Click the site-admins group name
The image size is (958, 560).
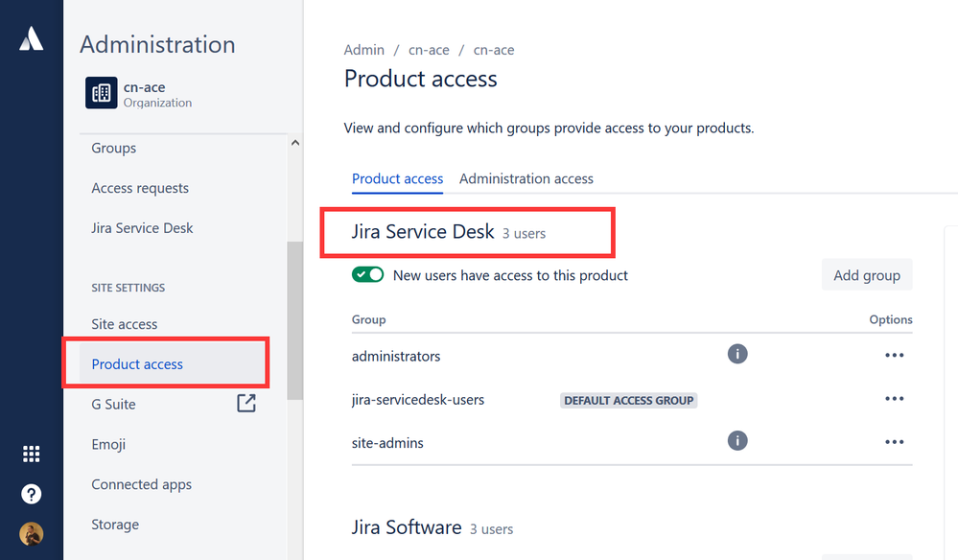pyautogui.click(x=387, y=443)
